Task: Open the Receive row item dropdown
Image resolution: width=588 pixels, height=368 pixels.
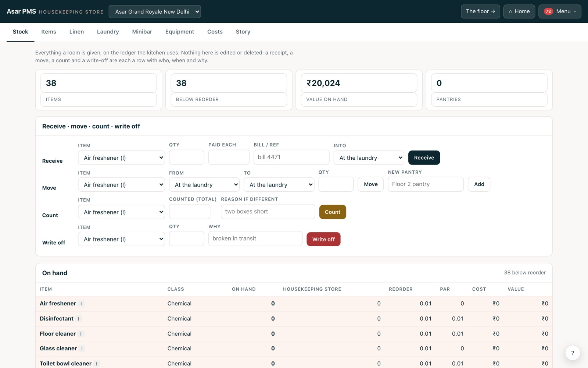Action: pyautogui.click(x=121, y=158)
